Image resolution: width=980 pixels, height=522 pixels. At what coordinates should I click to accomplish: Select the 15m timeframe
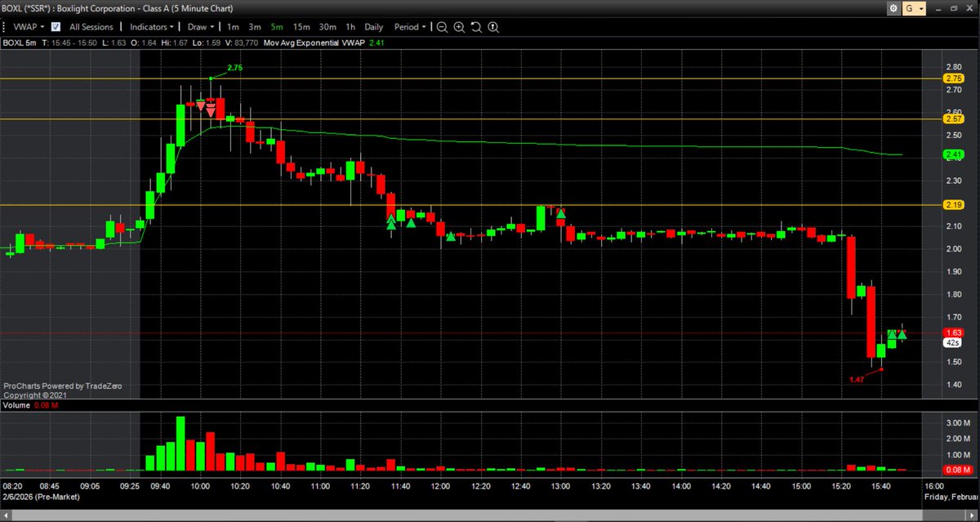(x=301, y=27)
